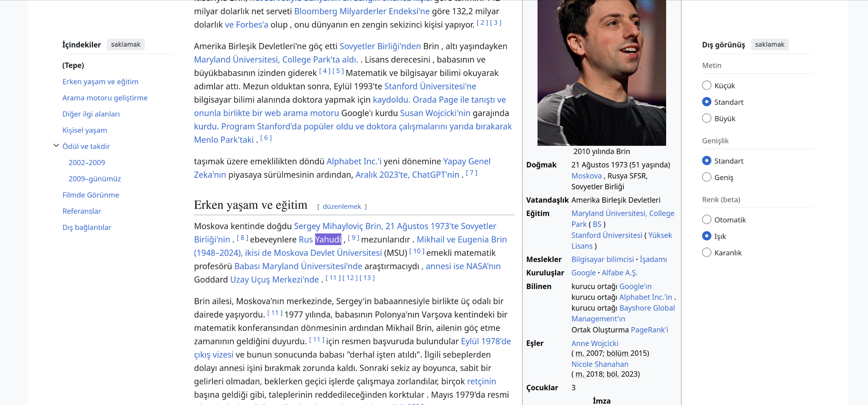Open Alfabe A.Ş. link
868x405 pixels.
click(x=619, y=273)
